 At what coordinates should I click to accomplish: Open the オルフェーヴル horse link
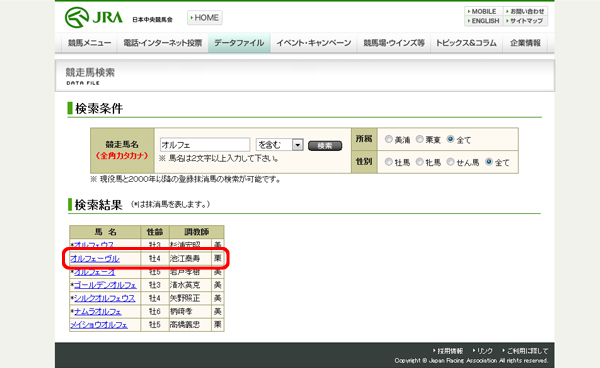pyautogui.click(x=95, y=259)
